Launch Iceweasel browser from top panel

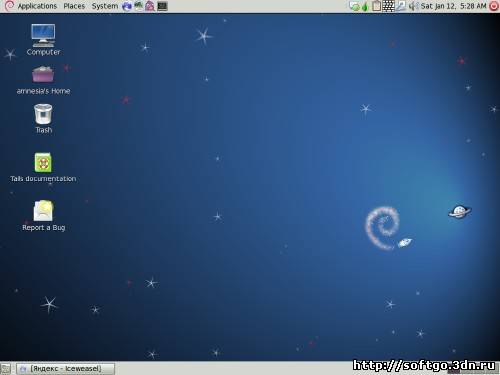(x=127, y=6)
